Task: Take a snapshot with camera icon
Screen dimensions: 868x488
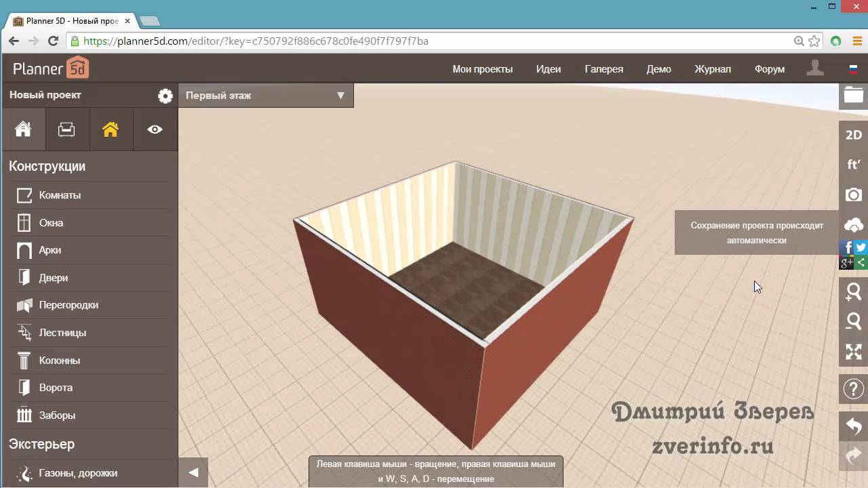Action: [854, 195]
